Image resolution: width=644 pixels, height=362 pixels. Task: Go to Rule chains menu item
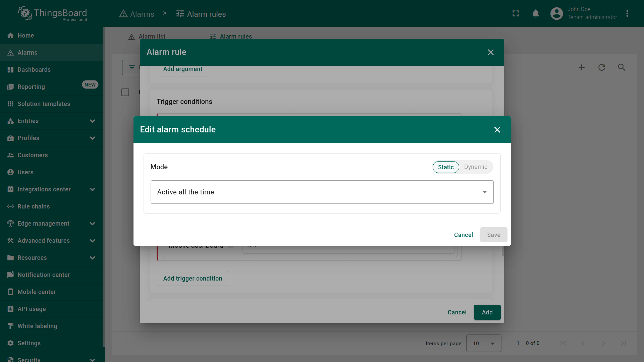tap(34, 206)
